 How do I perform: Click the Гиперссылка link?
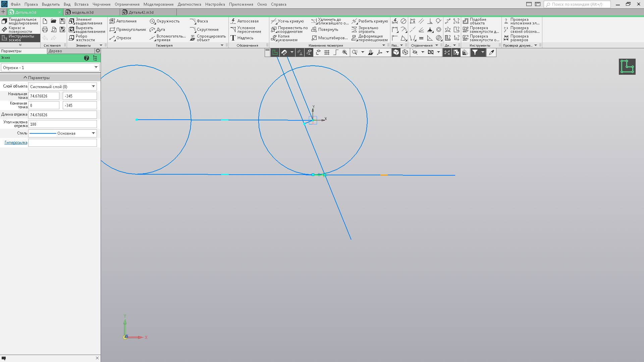[16, 142]
